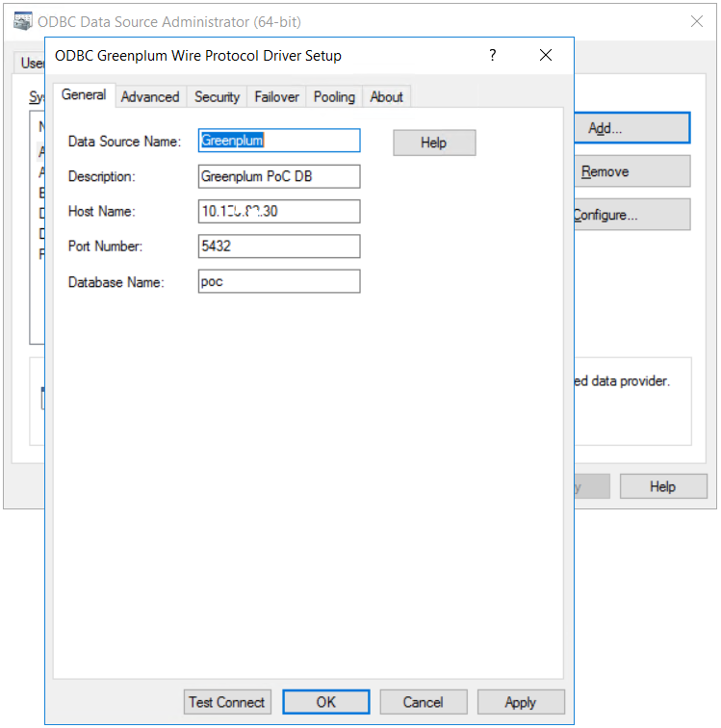Image resolution: width=721 pixels, height=728 pixels.
Task: Click Configure... in ODBC Administrator window
Action: point(632,215)
